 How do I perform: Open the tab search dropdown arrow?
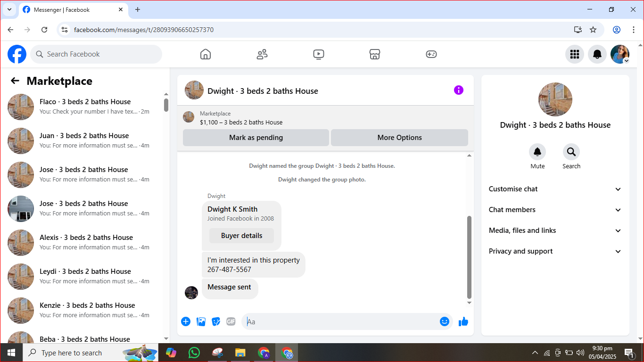tap(9, 9)
